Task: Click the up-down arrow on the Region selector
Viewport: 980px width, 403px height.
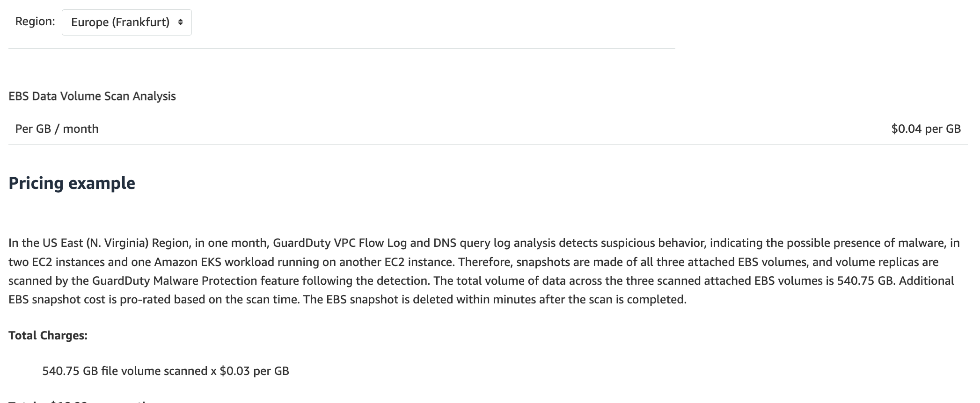Action: click(x=181, y=22)
